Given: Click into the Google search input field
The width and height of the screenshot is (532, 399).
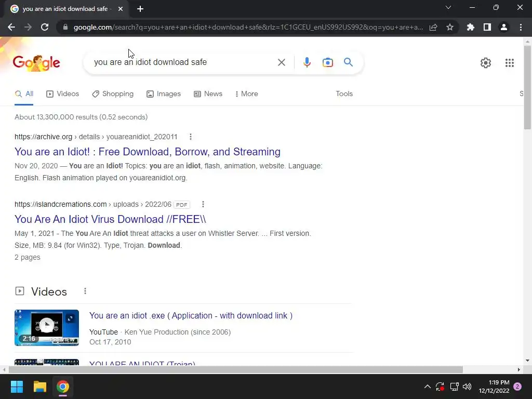Looking at the screenshot, I should pos(183,62).
